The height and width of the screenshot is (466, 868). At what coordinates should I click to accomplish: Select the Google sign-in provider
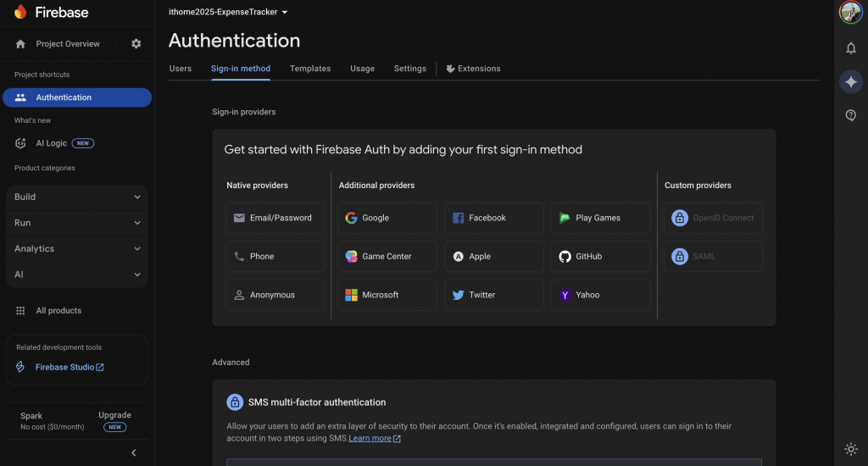point(387,218)
